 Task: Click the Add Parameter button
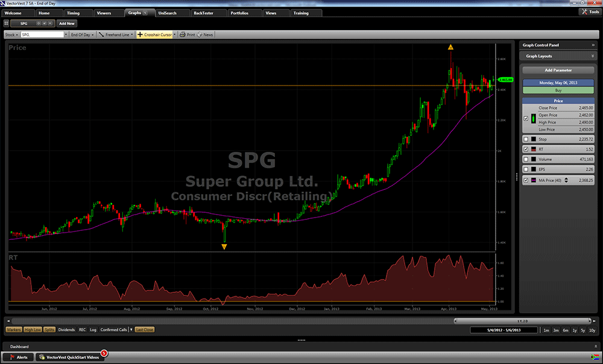(558, 70)
